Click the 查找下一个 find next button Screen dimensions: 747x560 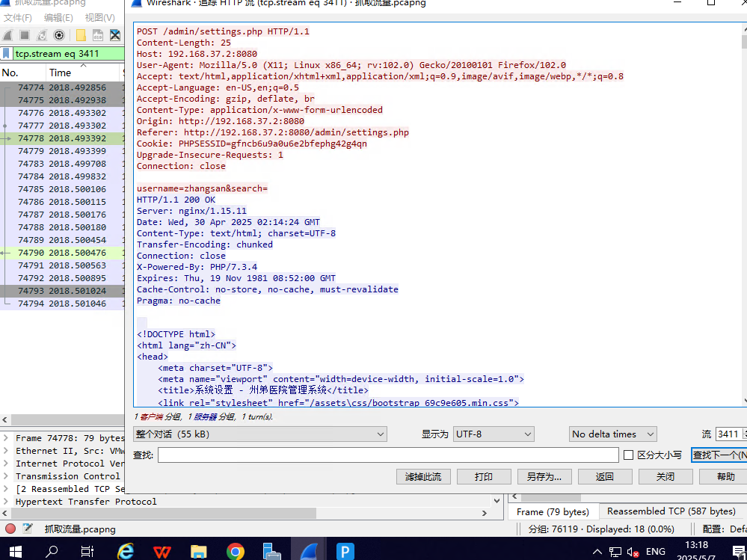pyautogui.click(x=719, y=455)
